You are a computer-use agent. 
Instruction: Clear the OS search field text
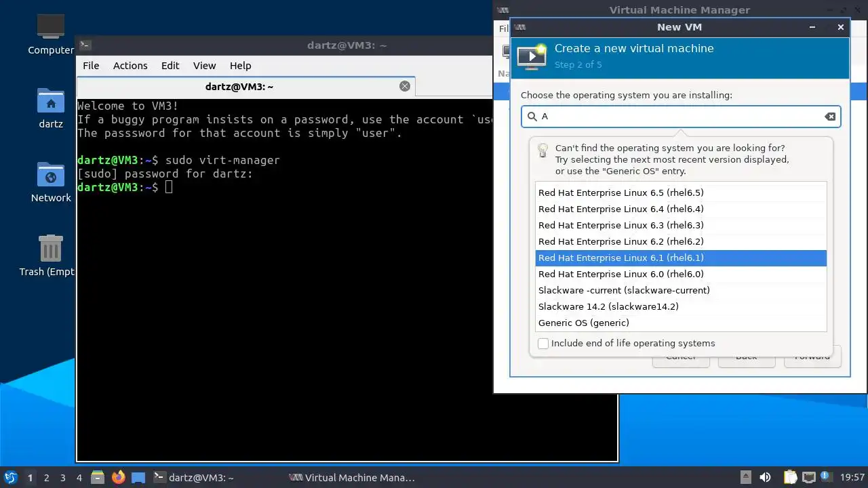point(830,117)
